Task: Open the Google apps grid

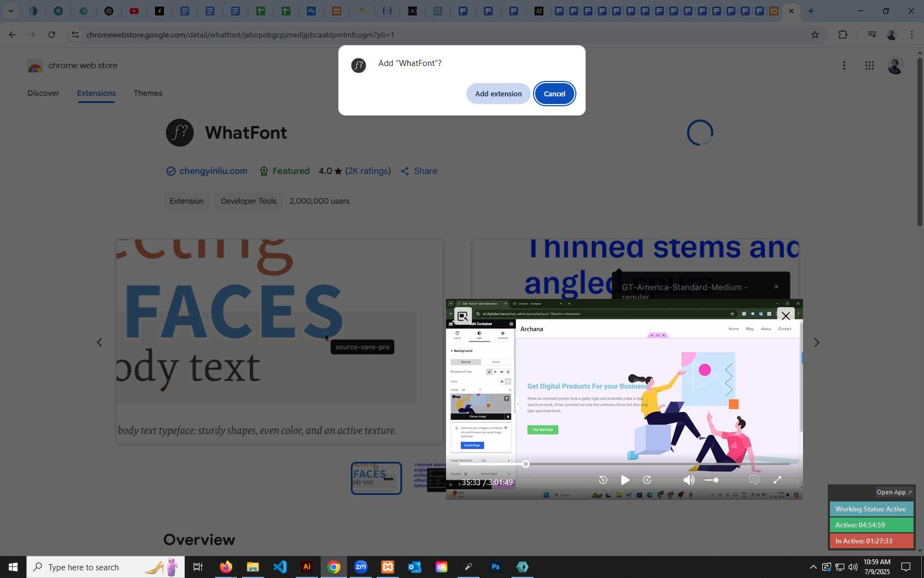Action: (870, 66)
